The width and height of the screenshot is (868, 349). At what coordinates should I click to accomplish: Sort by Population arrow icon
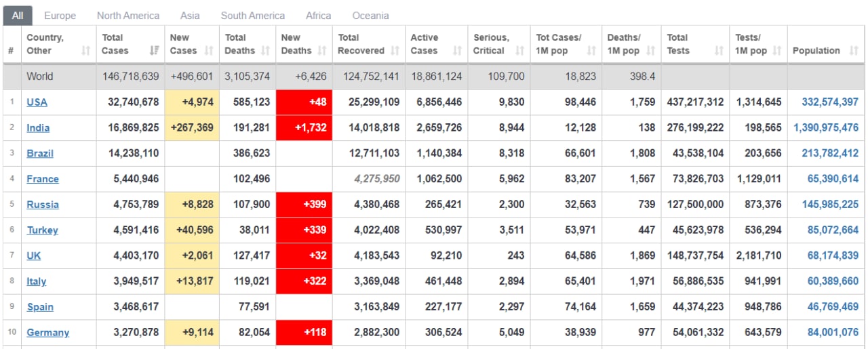coord(853,51)
